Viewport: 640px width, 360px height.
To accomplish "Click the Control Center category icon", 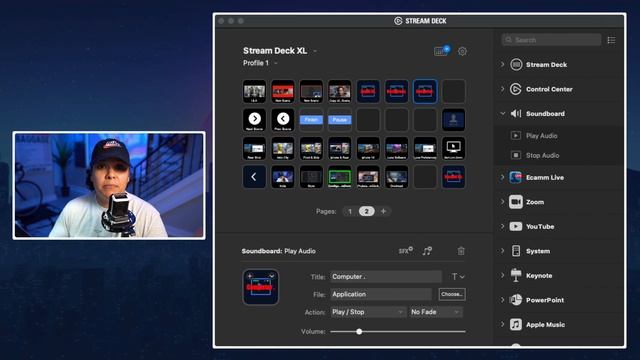I will 516,89.
